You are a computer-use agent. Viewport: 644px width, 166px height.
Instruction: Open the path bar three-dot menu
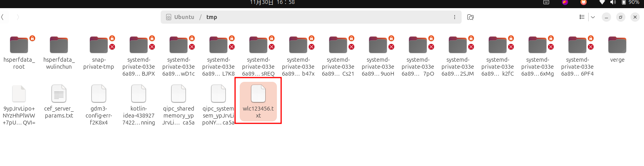point(454,17)
